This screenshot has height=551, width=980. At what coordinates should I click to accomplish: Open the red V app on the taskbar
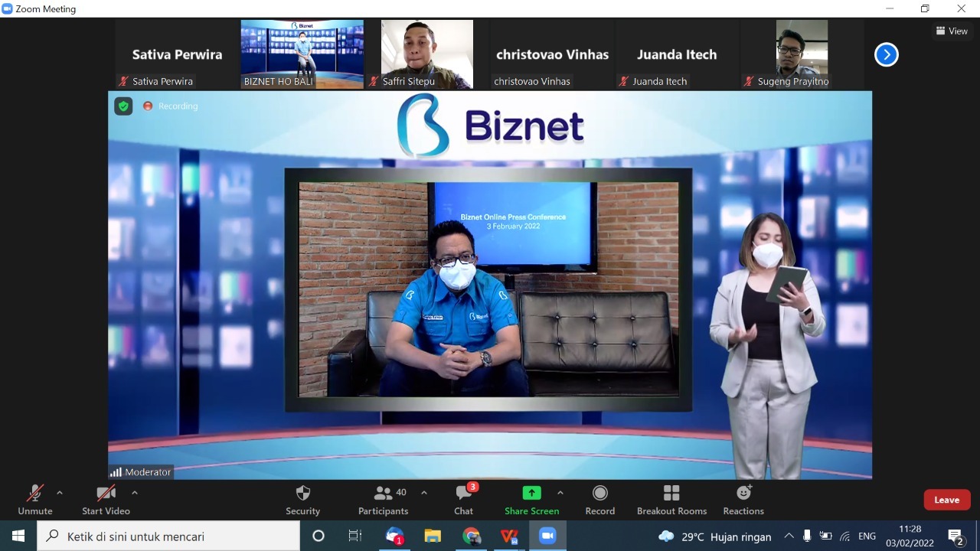509,536
